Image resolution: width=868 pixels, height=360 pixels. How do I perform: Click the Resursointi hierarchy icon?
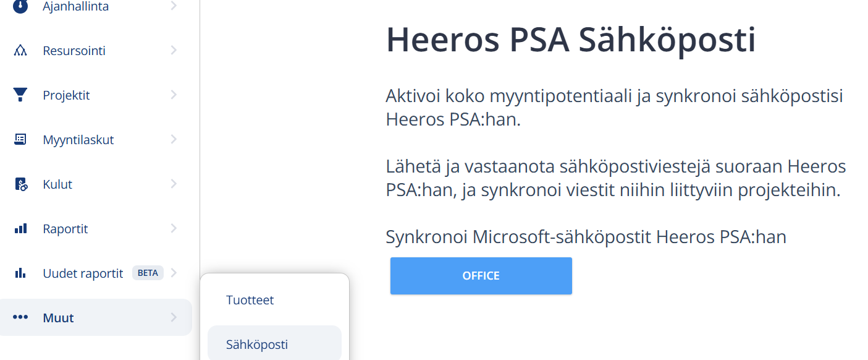click(x=20, y=51)
